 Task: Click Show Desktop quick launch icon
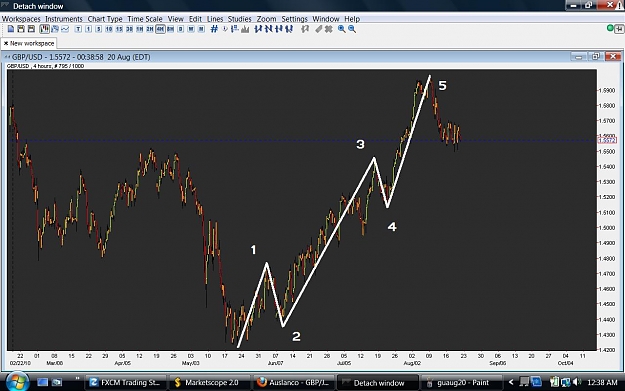point(43,382)
